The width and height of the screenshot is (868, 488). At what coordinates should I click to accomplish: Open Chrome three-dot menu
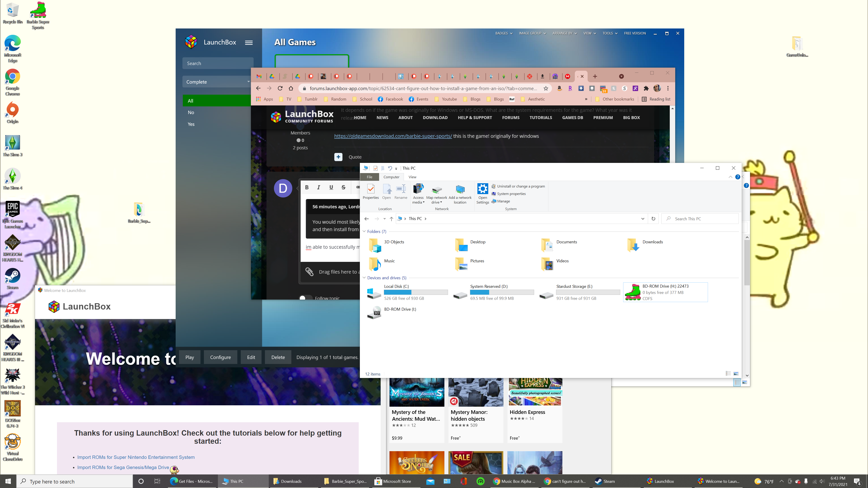pyautogui.click(x=668, y=88)
